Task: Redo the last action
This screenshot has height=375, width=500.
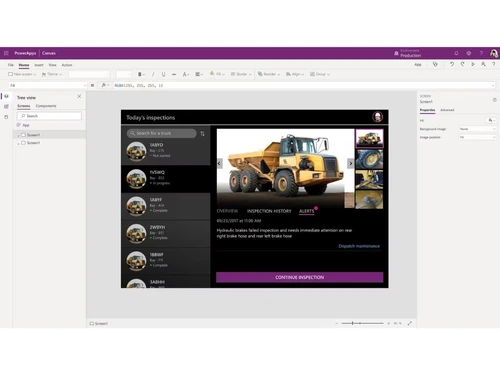Action: [x=462, y=64]
